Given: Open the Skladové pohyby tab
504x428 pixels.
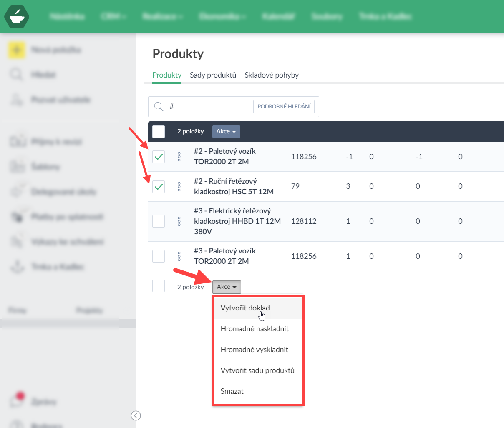Looking at the screenshot, I should [x=272, y=75].
